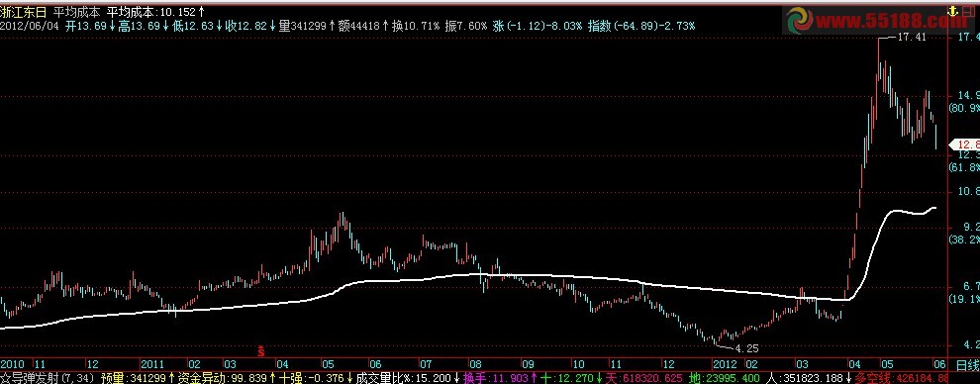Viewport: 980px width, 384px height.
Task: Click the index value 指数(-64.89)-2.73%
Action: (641, 26)
